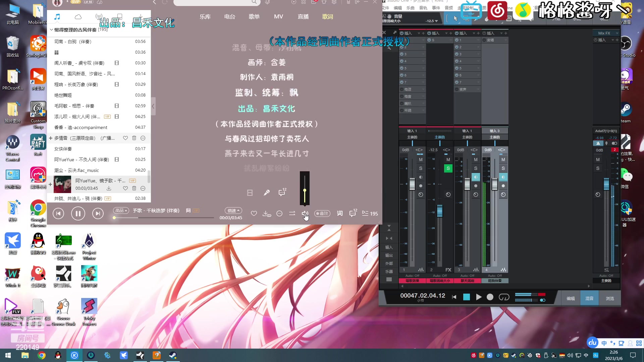The image size is (644, 362).
Task: Switch to the 歌词 tab
Action: pos(328,16)
